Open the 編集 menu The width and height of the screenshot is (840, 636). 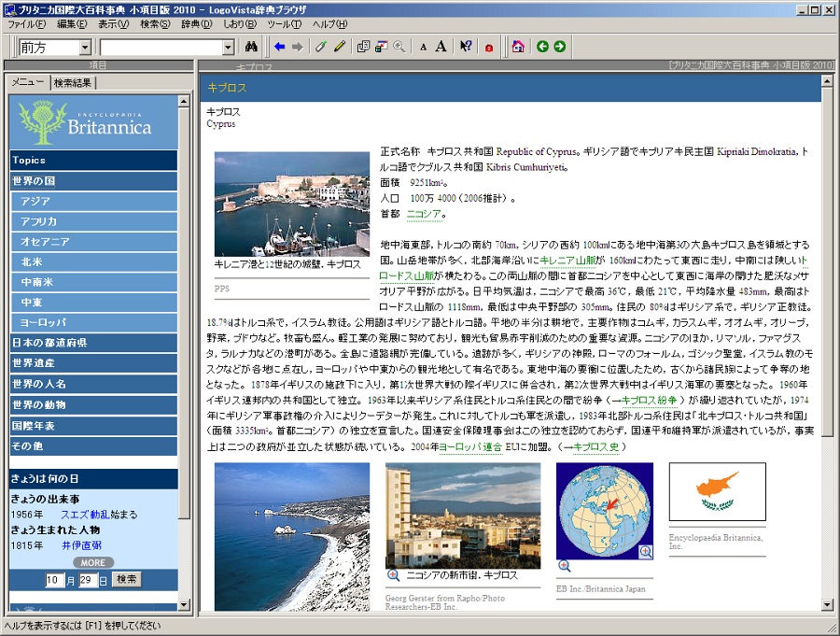coord(72,24)
